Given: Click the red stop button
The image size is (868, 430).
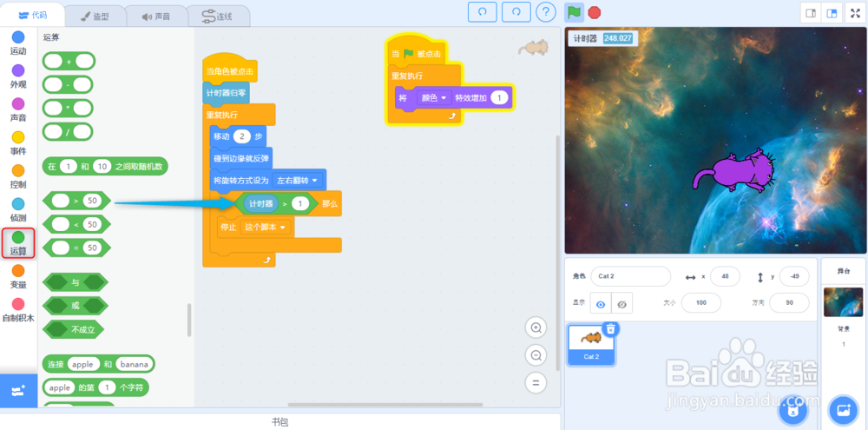Looking at the screenshot, I should click(595, 12).
